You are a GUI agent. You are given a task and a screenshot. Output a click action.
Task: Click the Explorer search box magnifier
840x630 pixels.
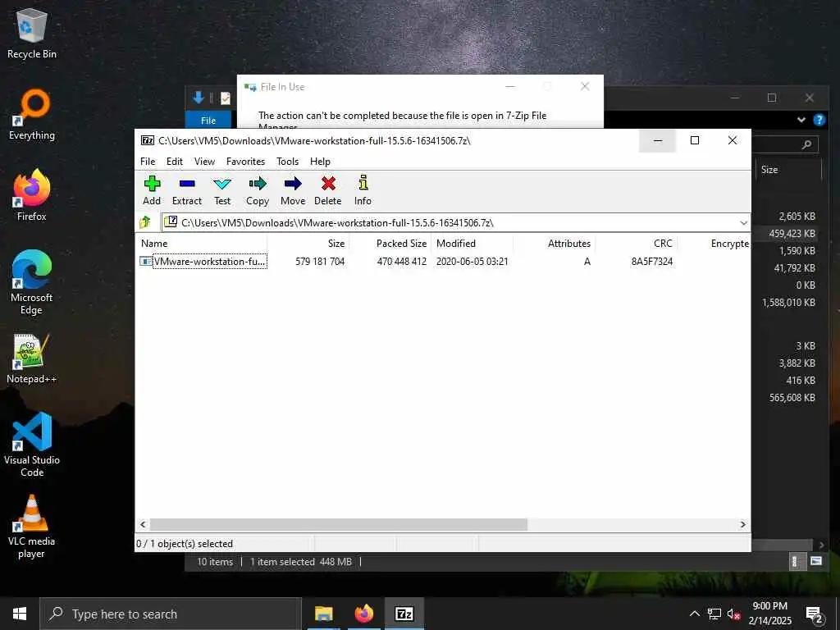pos(806,144)
